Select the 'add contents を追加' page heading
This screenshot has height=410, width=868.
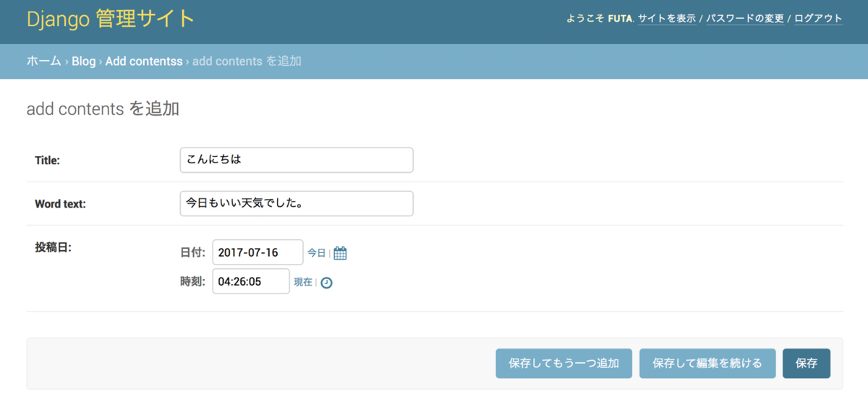pos(103,109)
